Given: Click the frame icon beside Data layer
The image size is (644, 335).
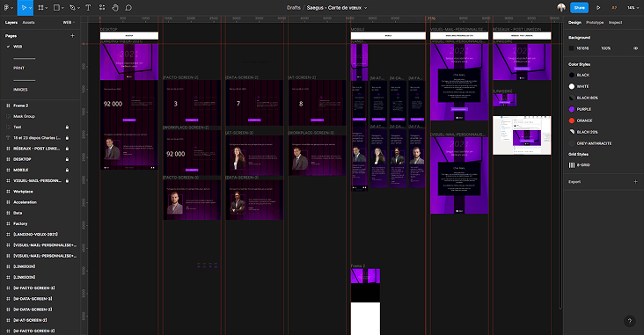Looking at the screenshot, I should pyautogui.click(x=8, y=213).
